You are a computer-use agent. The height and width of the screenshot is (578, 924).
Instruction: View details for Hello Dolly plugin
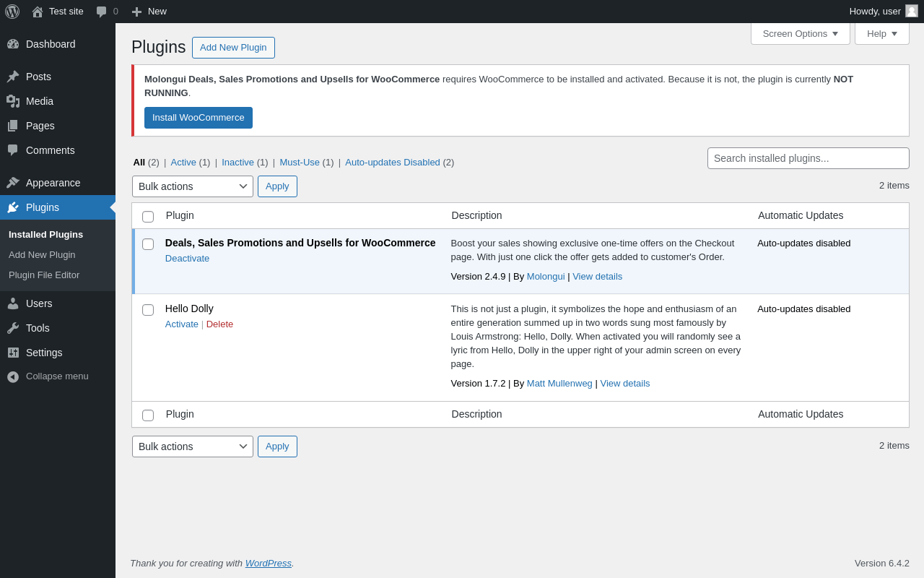tap(625, 384)
